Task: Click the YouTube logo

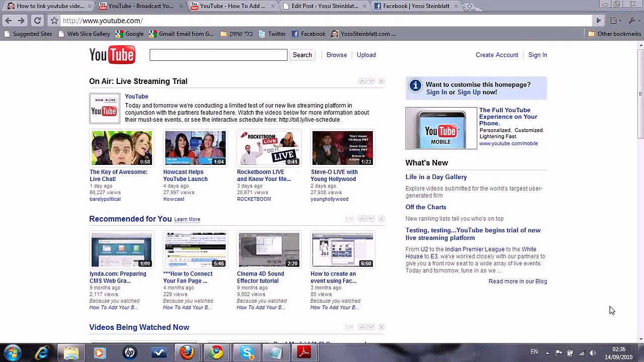Action: click(x=112, y=55)
